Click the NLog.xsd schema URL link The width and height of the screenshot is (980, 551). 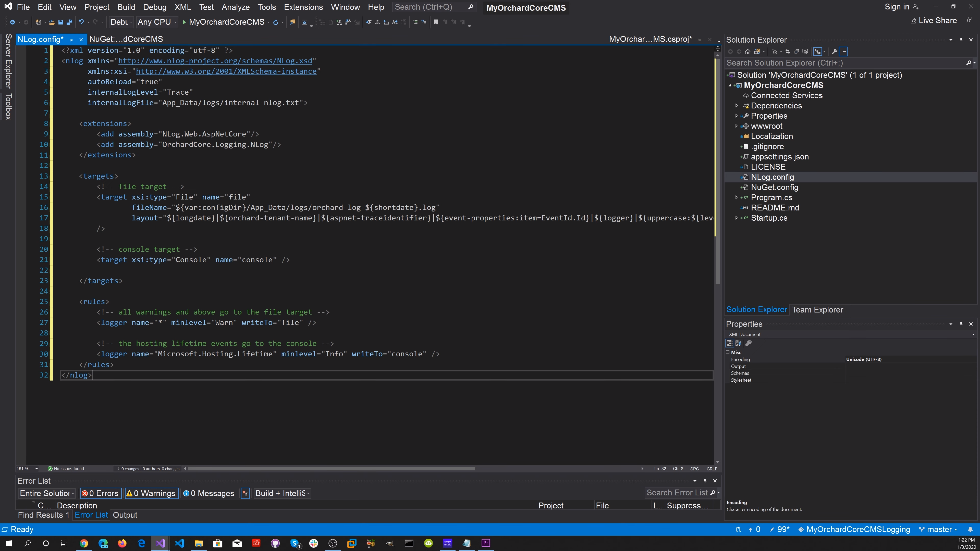tap(215, 61)
